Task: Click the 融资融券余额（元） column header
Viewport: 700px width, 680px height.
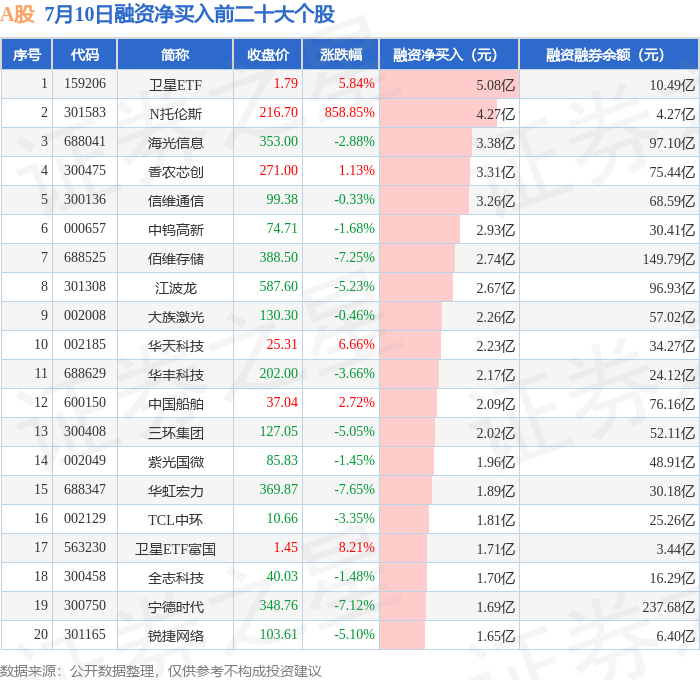Action: [x=609, y=54]
